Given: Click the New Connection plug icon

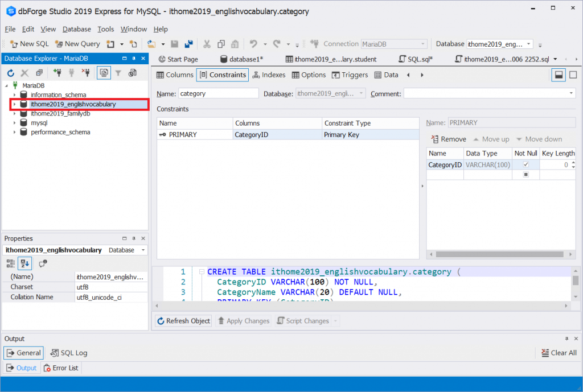Looking at the screenshot, I should point(58,73).
